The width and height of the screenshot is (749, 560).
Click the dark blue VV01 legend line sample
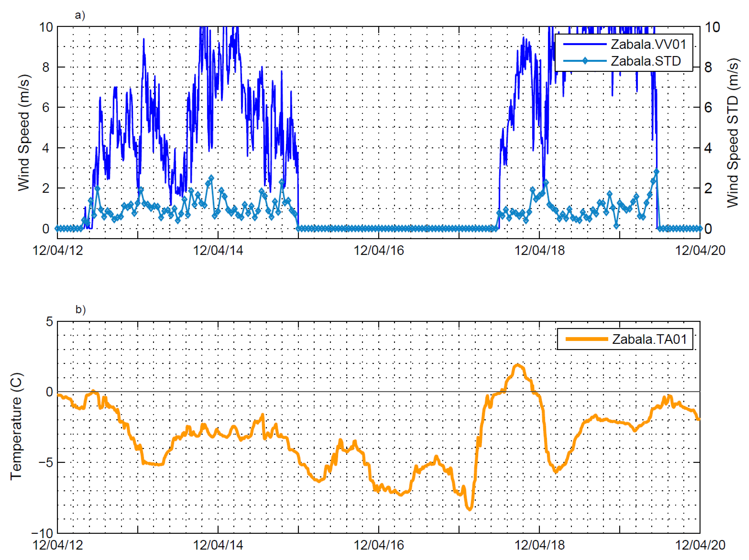click(585, 44)
